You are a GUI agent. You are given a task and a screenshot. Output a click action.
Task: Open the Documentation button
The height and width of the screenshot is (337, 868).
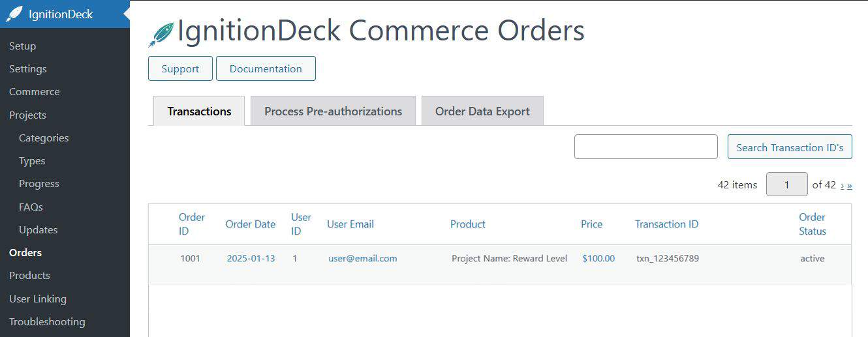[266, 68]
